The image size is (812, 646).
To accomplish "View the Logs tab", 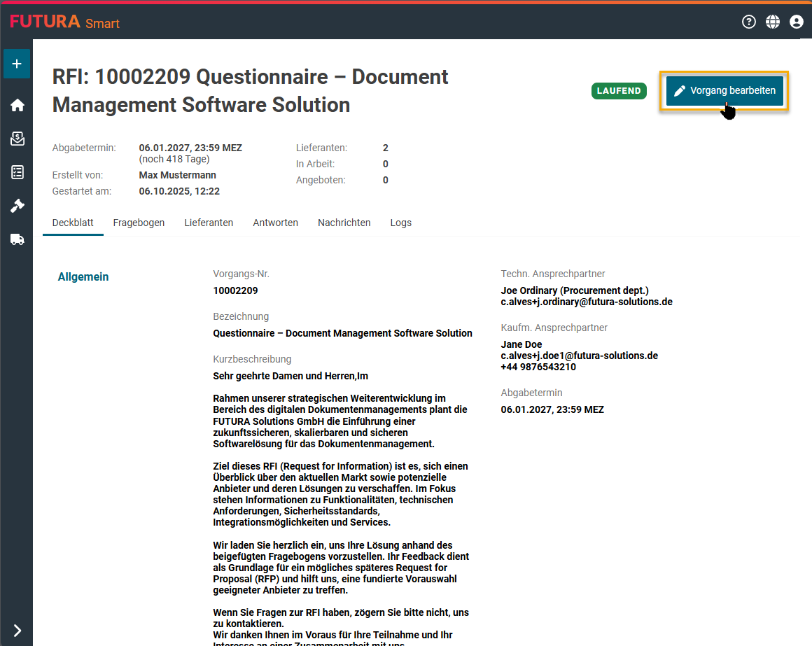I will pos(401,223).
